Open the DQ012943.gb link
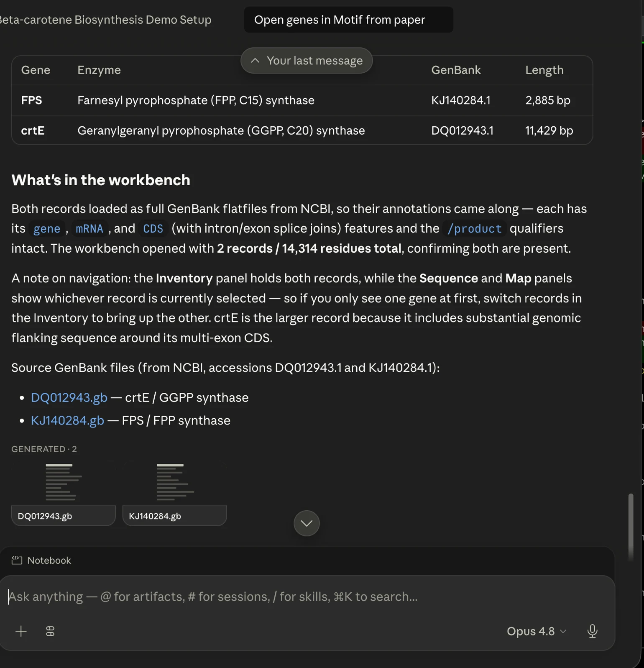The height and width of the screenshot is (668, 644). (x=69, y=397)
